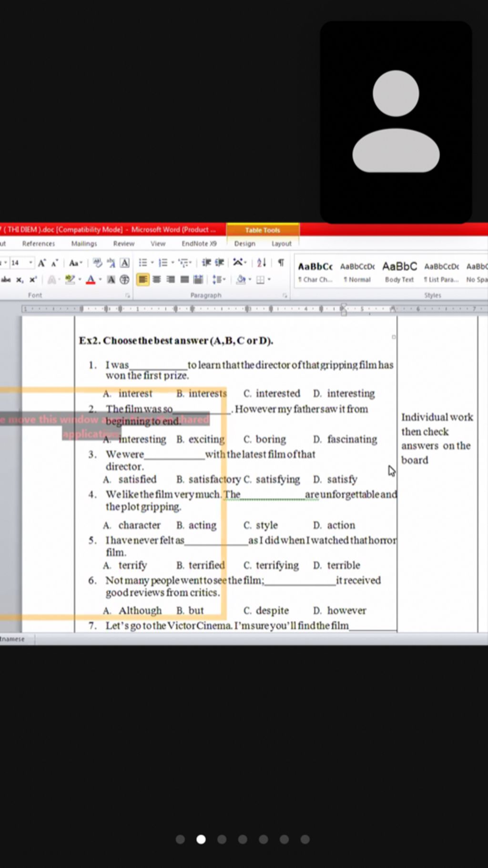Select Justify alignment
The image size is (488, 868).
point(184,280)
